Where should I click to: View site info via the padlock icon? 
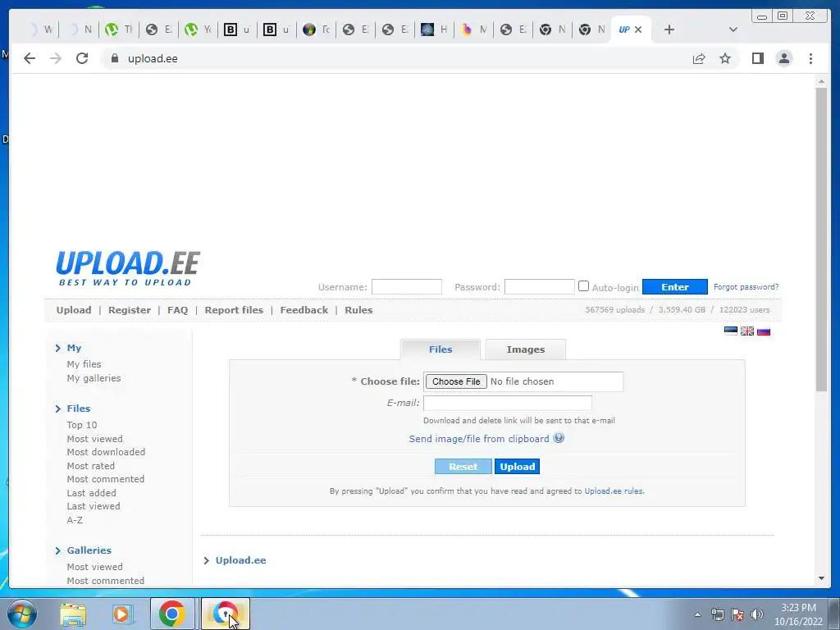[x=114, y=58]
